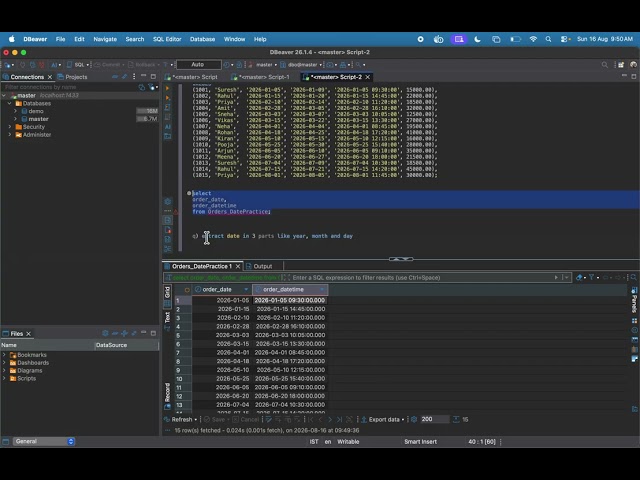Click filter funnel icon in results toolbar
The width and height of the screenshot is (640, 480).
591,278
